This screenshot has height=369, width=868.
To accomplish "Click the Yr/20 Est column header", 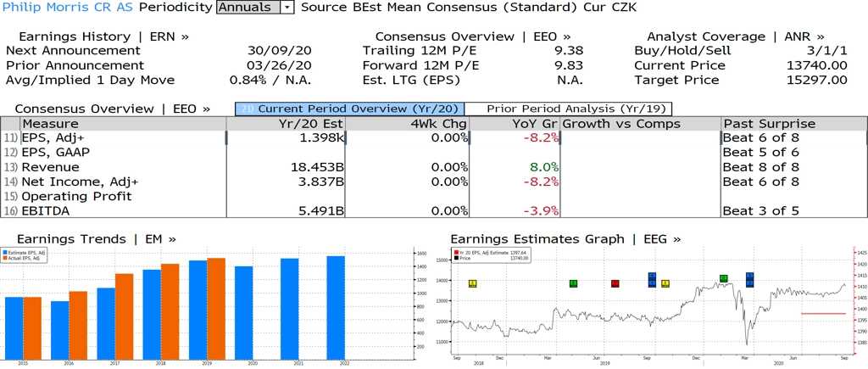I will tap(286, 124).
